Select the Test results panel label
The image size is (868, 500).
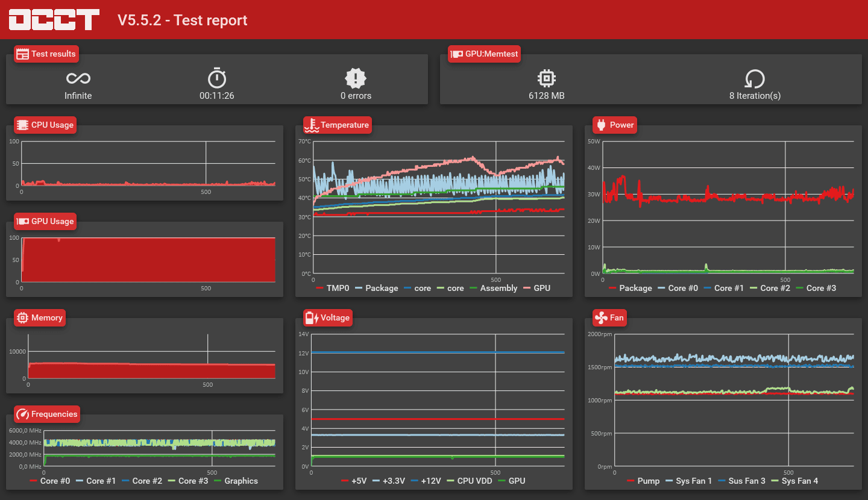(x=46, y=54)
